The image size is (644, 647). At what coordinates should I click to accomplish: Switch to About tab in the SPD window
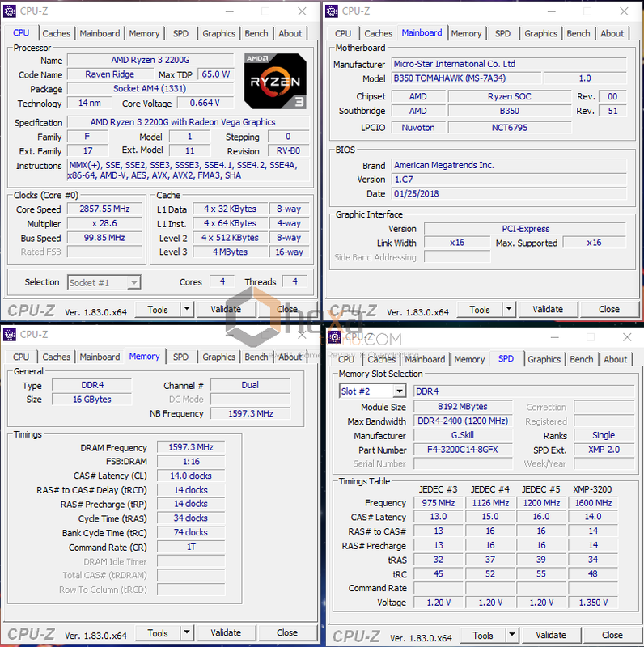616,359
